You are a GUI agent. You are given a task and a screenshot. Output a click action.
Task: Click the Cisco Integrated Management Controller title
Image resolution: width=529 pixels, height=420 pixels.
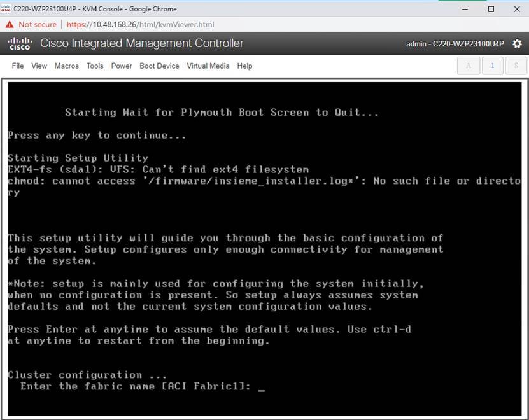142,43
